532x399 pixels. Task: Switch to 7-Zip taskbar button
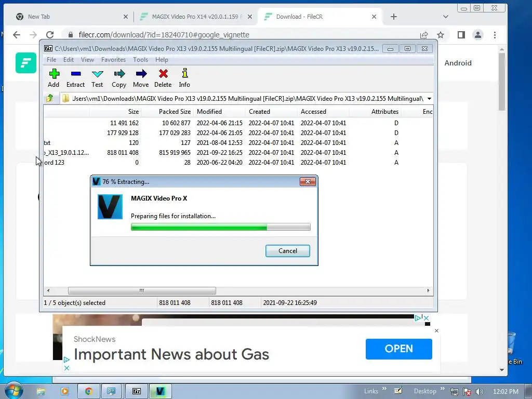click(137, 391)
